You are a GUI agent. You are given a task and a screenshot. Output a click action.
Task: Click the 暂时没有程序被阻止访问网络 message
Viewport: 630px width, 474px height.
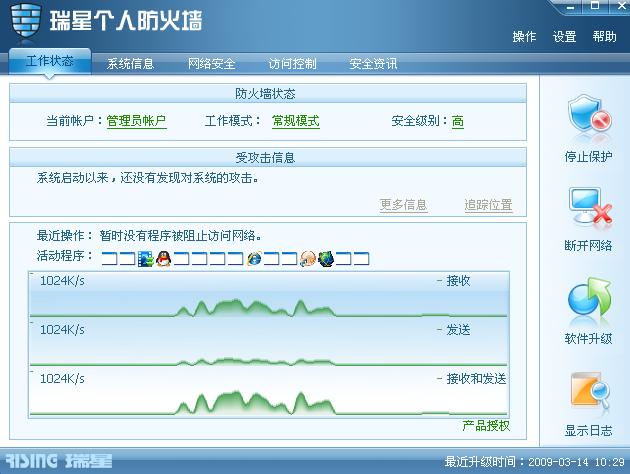[x=180, y=235]
